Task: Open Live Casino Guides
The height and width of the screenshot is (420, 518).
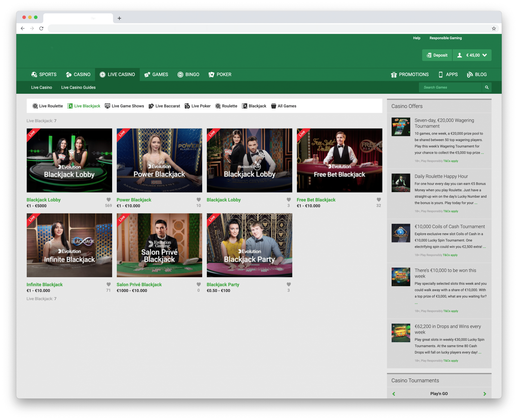Action: coord(78,87)
